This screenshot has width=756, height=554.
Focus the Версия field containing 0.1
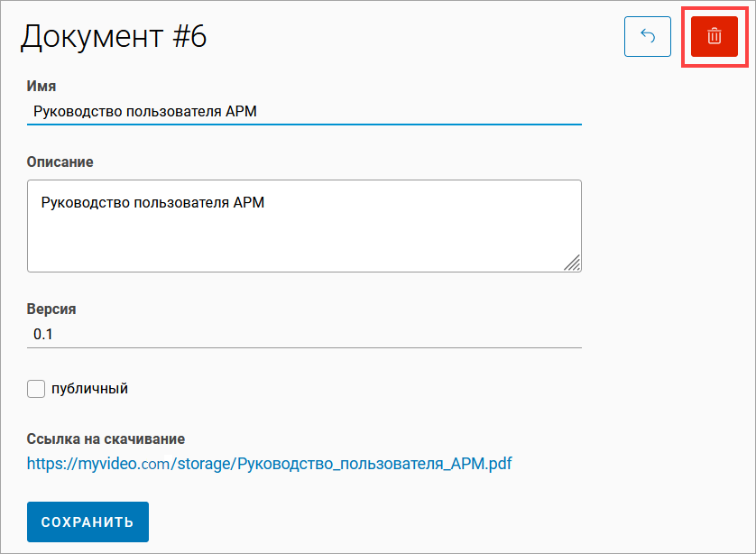pyautogui.click(x=303, y=334)
